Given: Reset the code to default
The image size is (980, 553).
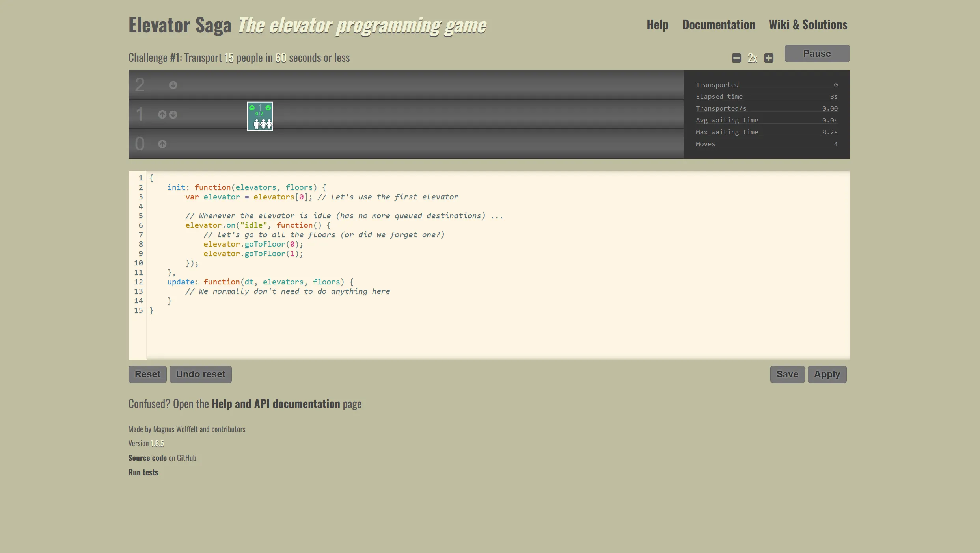Looking at the screenshot, I should (147, 374).
